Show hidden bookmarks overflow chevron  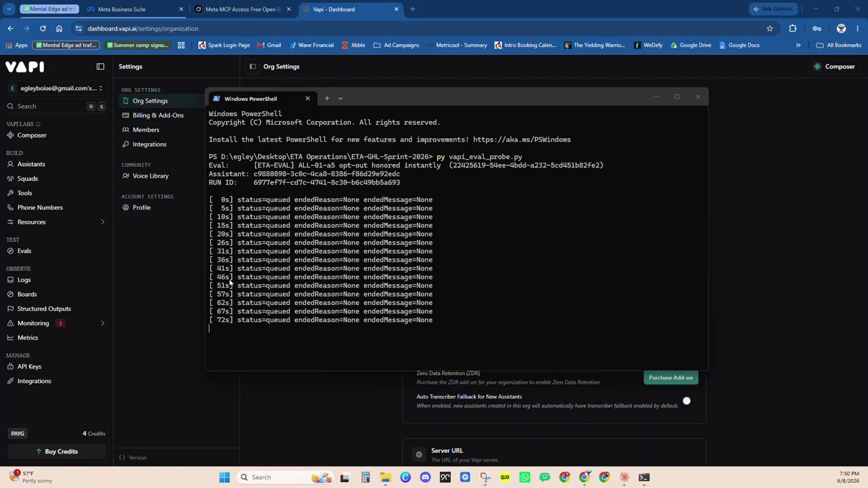click(x=798, y=45)
